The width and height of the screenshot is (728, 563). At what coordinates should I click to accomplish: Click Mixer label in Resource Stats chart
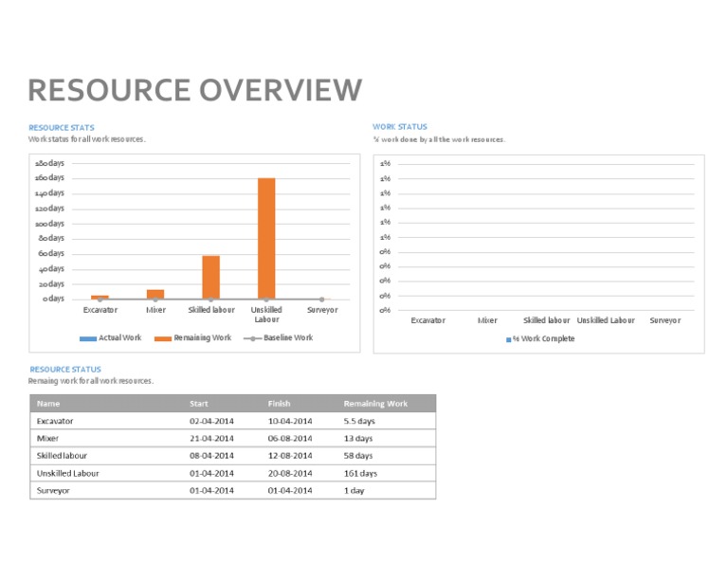point(155,310)
